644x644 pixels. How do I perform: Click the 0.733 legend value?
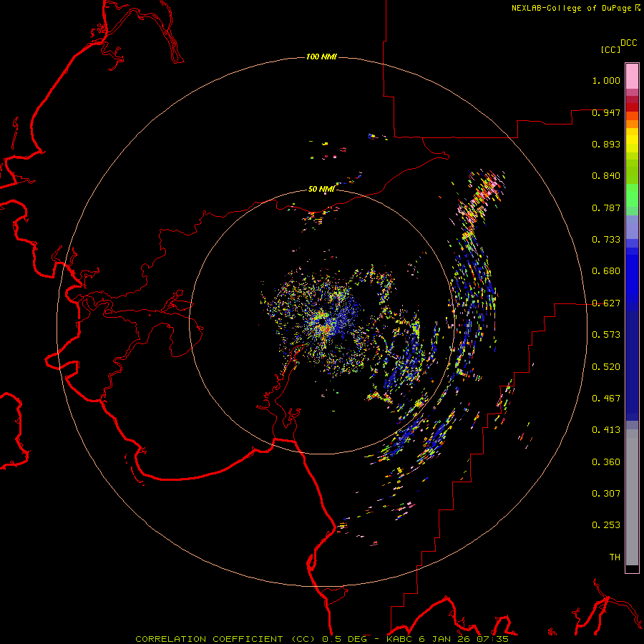[x=606, y=240]
